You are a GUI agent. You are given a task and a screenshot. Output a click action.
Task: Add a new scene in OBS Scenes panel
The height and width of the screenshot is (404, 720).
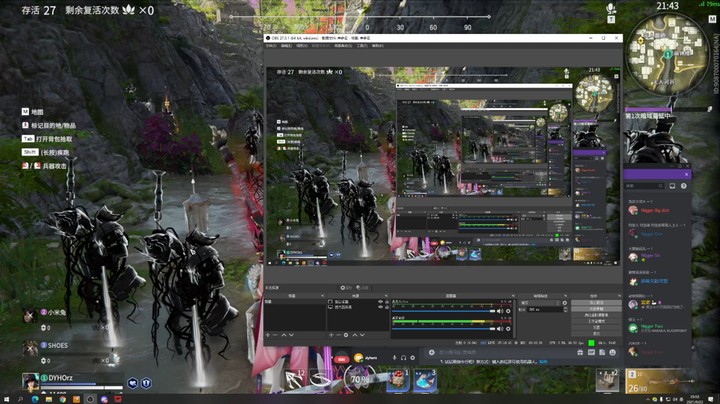pyautogui.click(x=267, y=335)
